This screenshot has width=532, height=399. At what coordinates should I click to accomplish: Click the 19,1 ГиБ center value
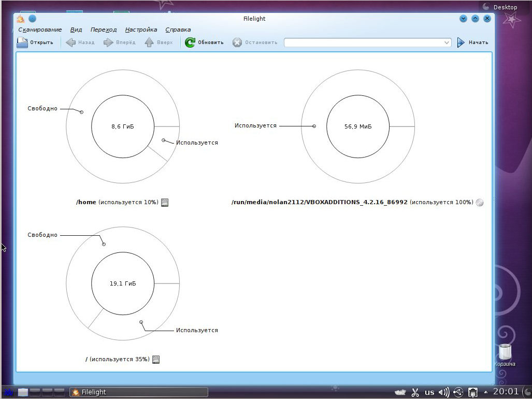click(123, 283)
